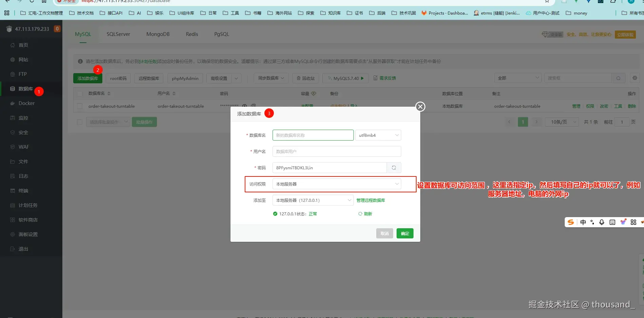
Task: Open the 回收站 recycle bin
Action: 306,78
